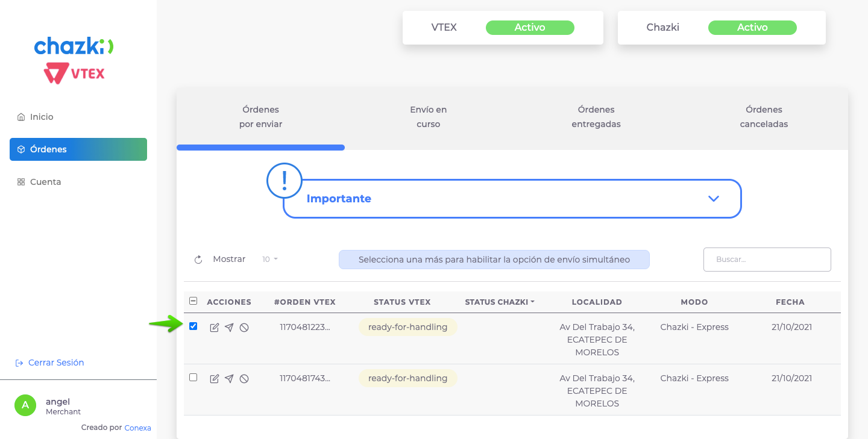The image size is (868, 439).
Task: Click the STATUS VTEX column header
Action: click(x=402, y=302)
